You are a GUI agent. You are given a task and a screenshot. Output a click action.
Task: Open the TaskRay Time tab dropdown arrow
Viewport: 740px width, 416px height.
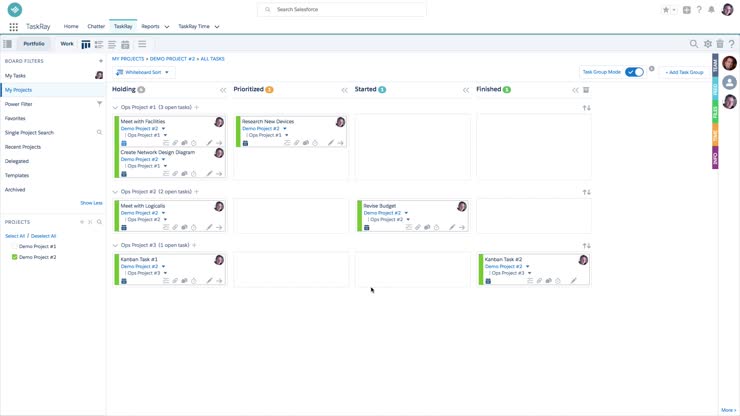(x=217, y=27)
